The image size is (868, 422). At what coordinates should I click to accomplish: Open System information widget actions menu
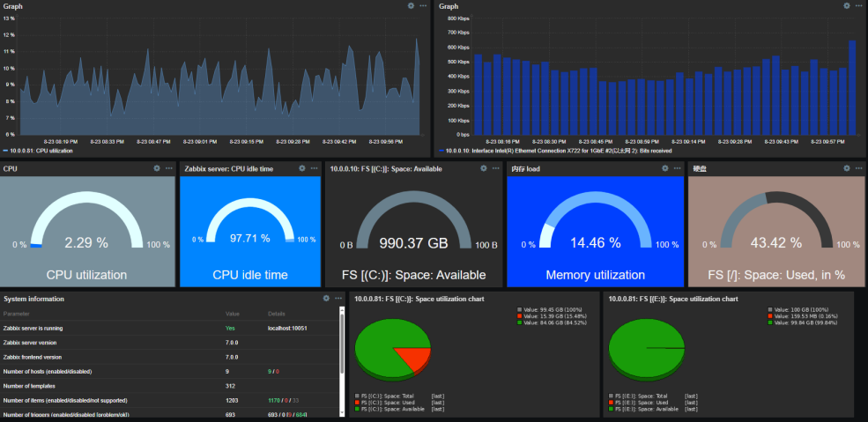[x=338, y=299]
